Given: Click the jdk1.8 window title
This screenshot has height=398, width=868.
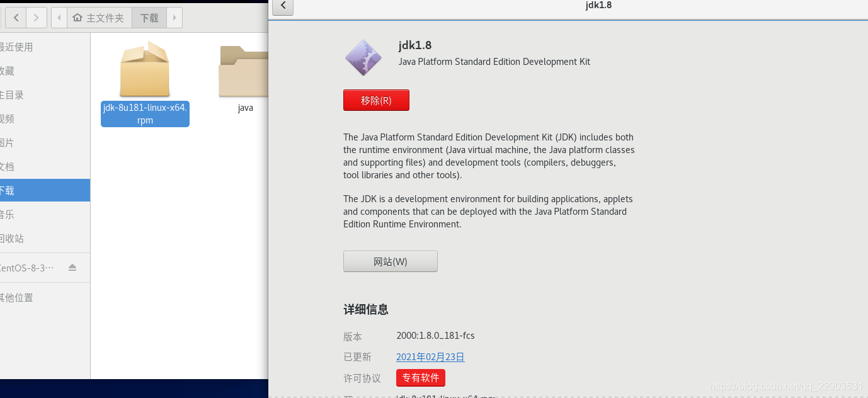Looking at the screenshot, I should click(x=598, y=5).
